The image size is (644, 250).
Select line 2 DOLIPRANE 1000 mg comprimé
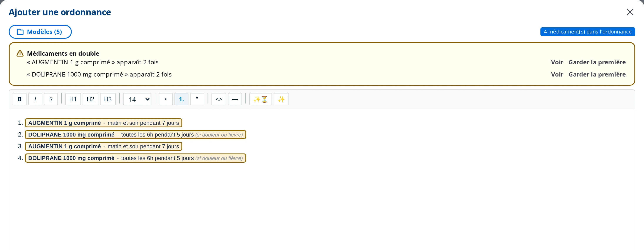coord(136,135)
